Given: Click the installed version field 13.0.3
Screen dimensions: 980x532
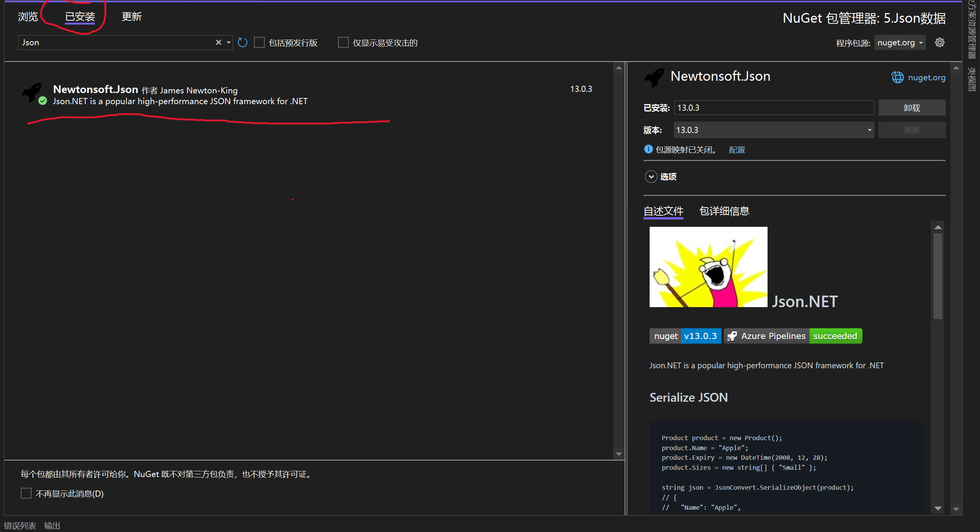Looking at the screenshot, I should point(774,108).
